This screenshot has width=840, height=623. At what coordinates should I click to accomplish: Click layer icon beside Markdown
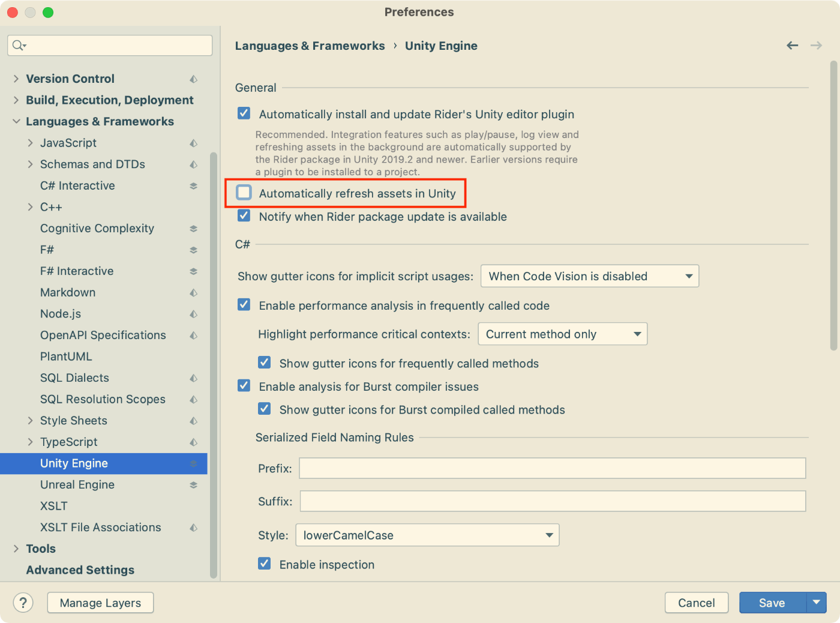click(193, 293)
